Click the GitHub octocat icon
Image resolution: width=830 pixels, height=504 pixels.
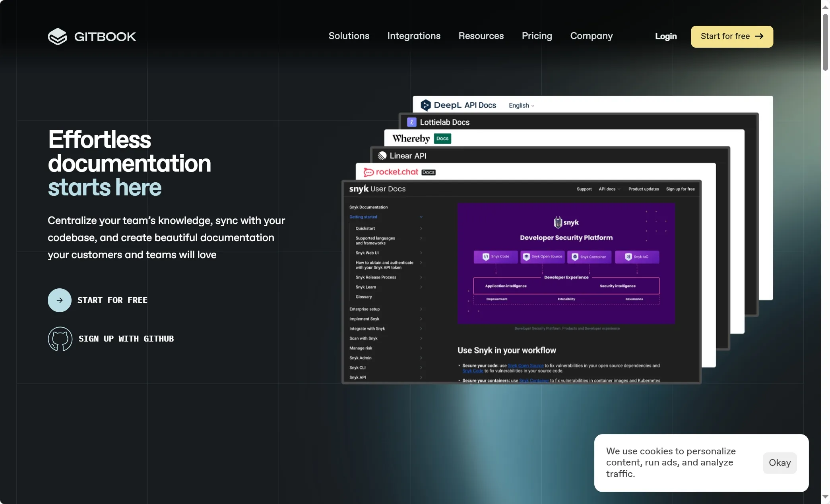pyautogui.click(x=60, y=339)
